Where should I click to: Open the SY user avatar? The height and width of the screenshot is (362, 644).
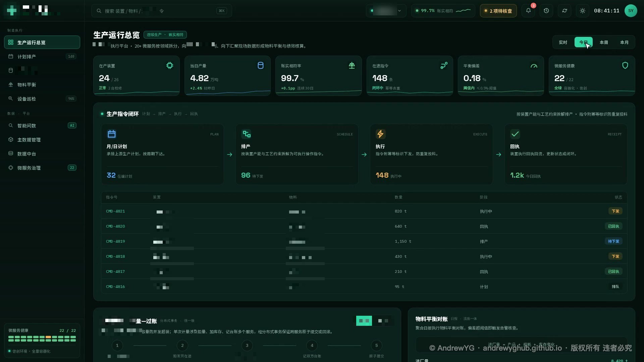click(631, 11)
